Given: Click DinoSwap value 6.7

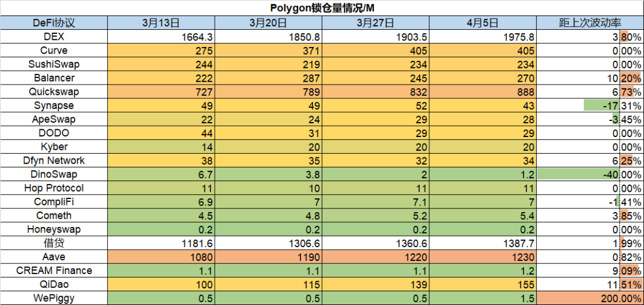Looking at the screenshot, I should (161, 175).
